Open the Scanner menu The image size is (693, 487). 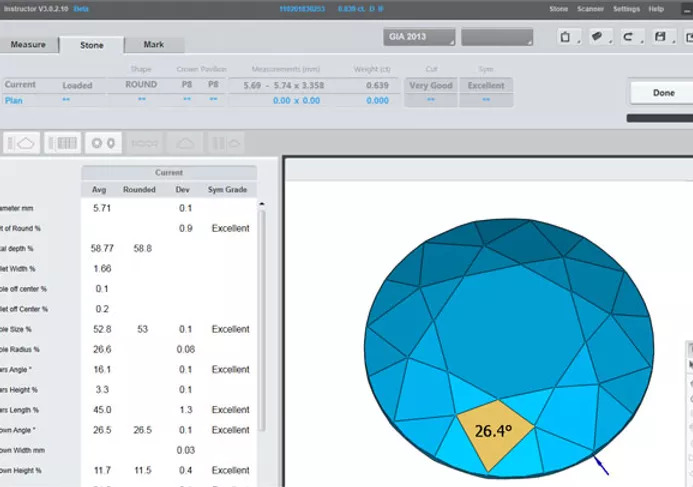pyautogui.click(x=590, y=9)
